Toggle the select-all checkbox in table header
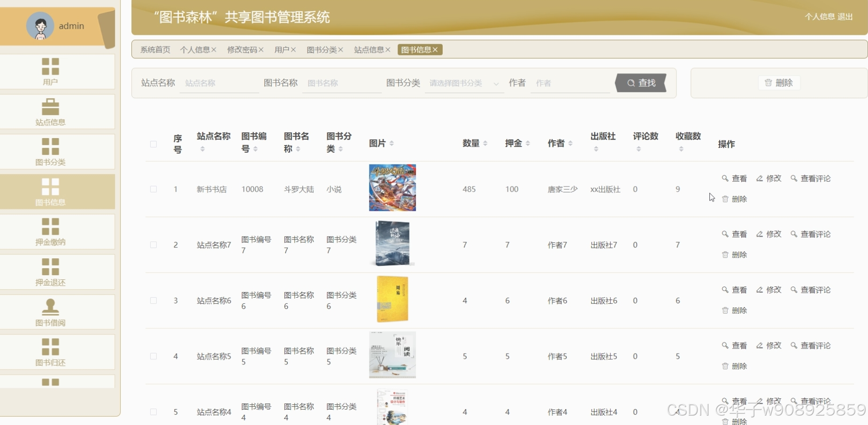The height and width of the screenshot is (425, 868). coord(154,144)
